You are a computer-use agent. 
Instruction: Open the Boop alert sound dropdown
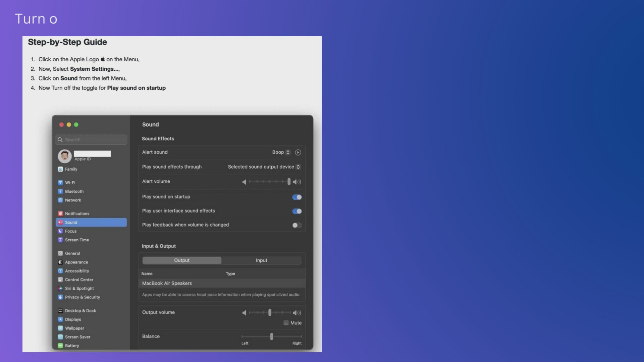(281, 152)
